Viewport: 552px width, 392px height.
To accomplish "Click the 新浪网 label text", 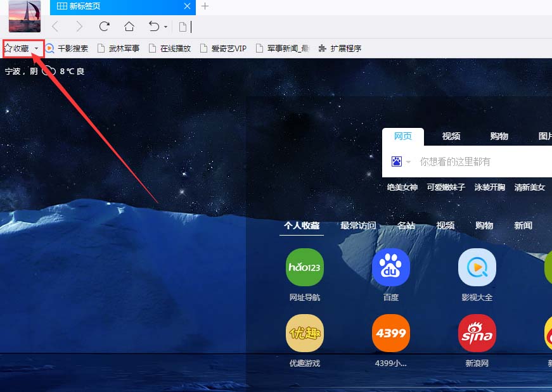I will coord(477,363).
